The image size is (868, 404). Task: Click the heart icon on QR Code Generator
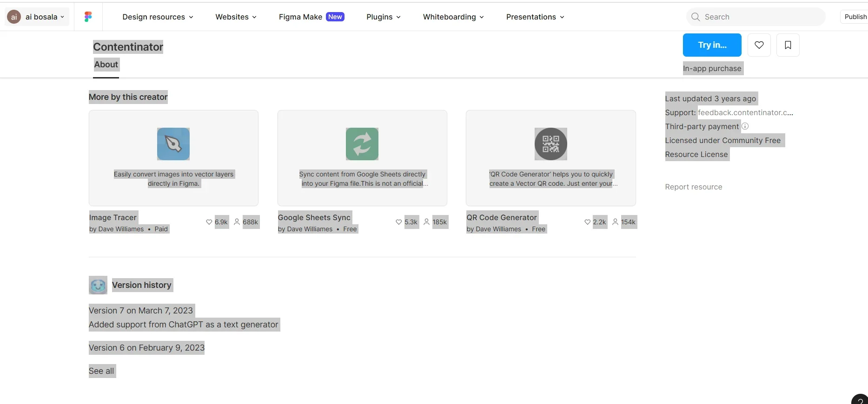[587, 222]
